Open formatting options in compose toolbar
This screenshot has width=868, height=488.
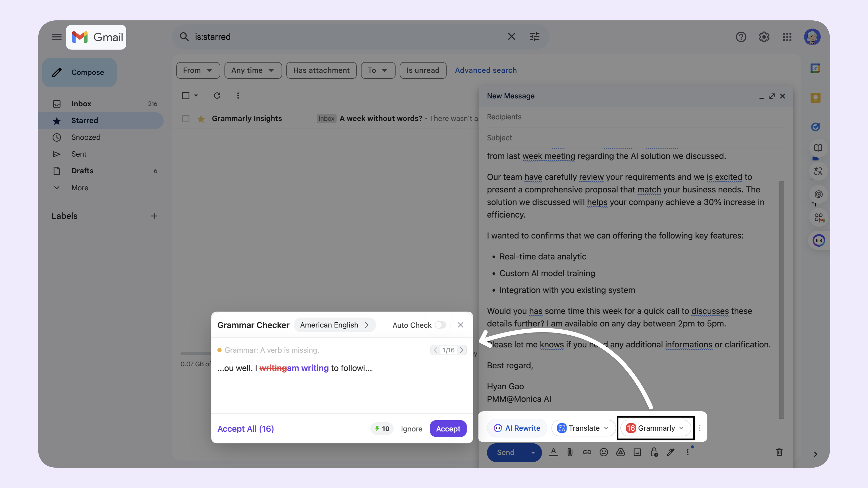[553, 452]
